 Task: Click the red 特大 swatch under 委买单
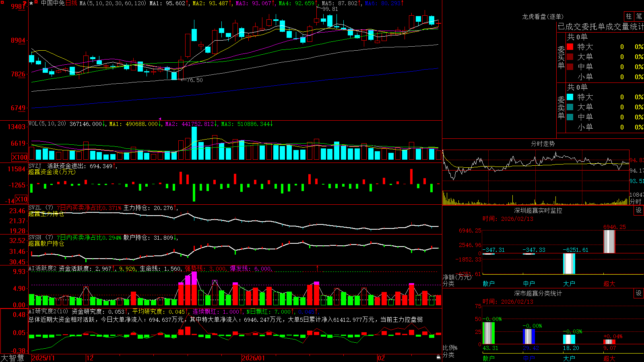[570, 47]
